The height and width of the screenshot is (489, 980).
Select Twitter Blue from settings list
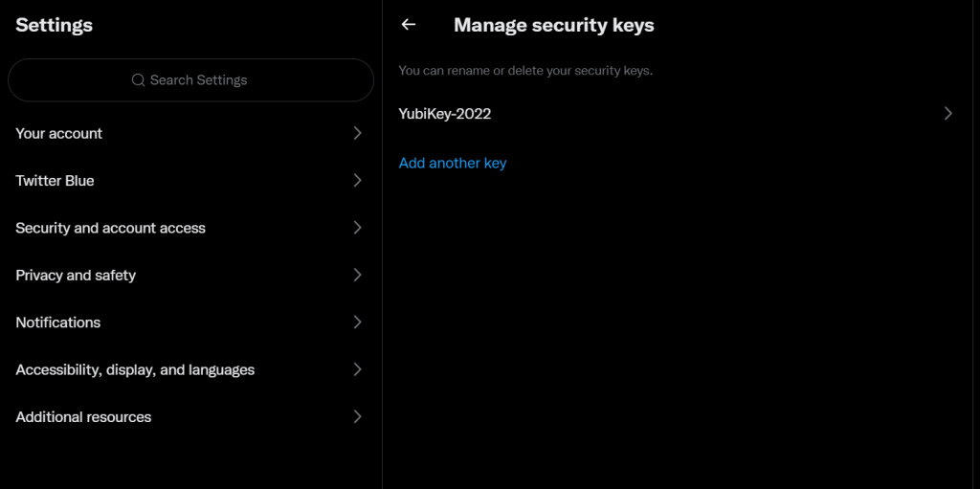[190, 181]
